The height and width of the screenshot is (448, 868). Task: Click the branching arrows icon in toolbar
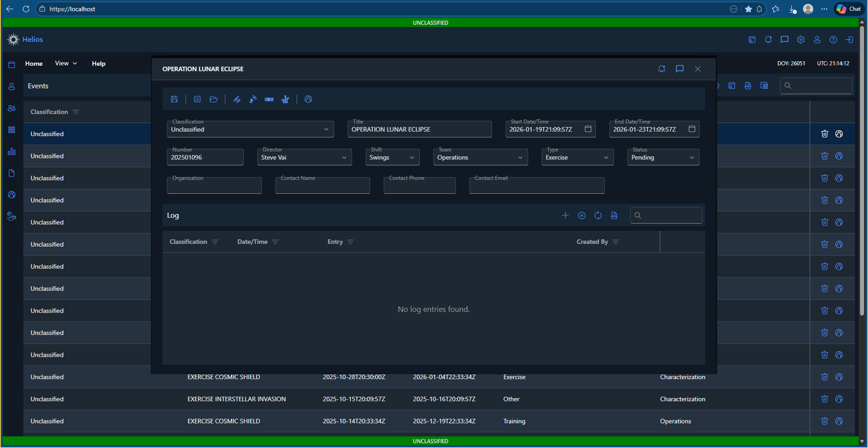285,99
